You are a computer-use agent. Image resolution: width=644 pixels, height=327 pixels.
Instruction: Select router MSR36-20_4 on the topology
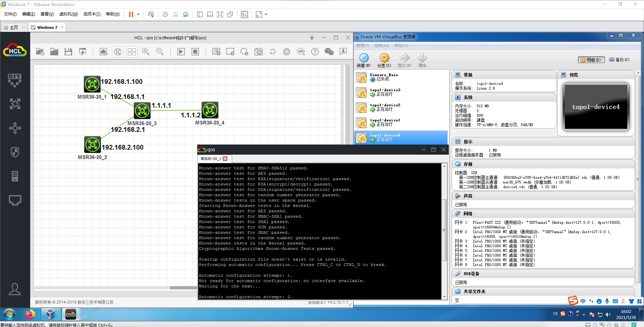point(210,110)
